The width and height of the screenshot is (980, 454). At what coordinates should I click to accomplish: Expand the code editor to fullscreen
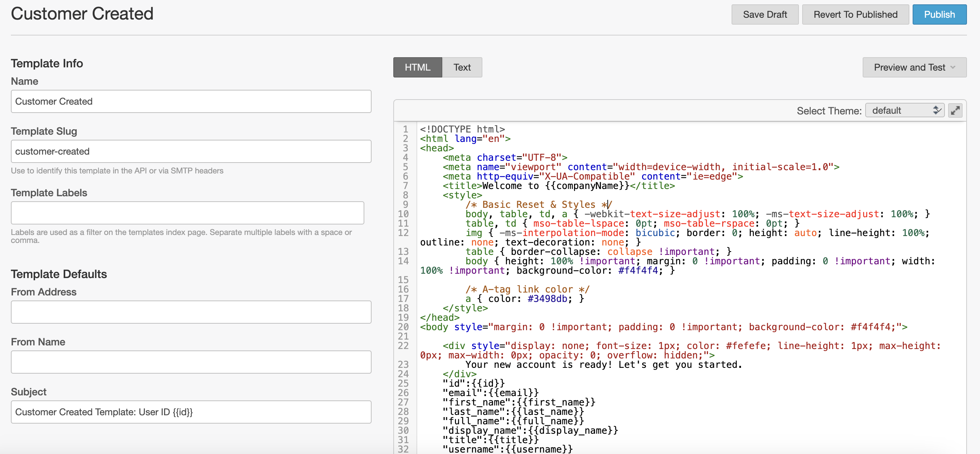point(955,110)
